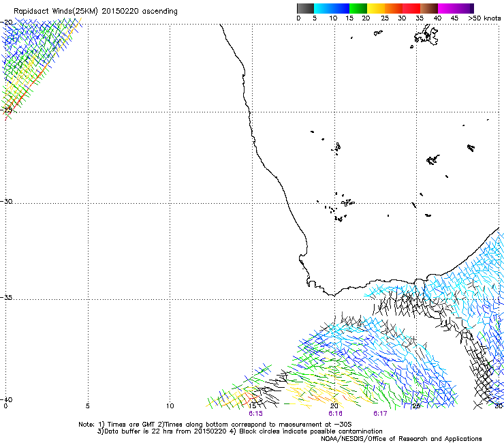Click the '-30' latitude axis label

(x=7, y=201)
